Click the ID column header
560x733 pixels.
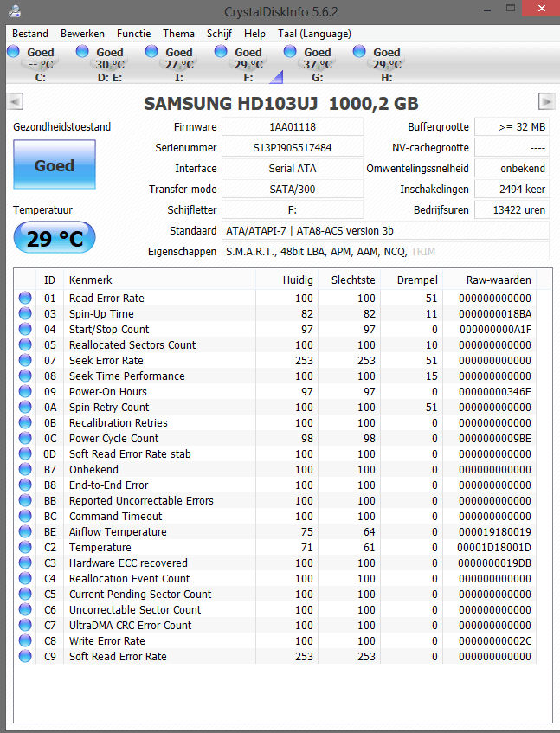pos(49,280)
